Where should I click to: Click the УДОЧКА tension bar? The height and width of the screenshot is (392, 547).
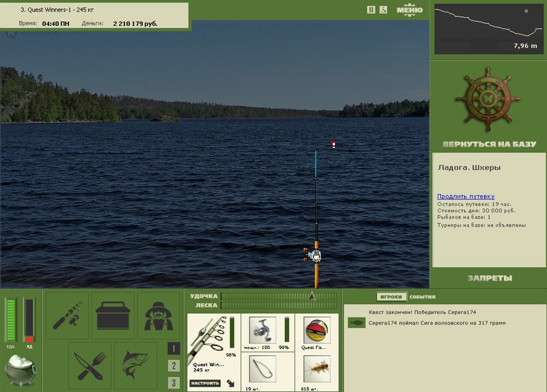pos(279,296)
